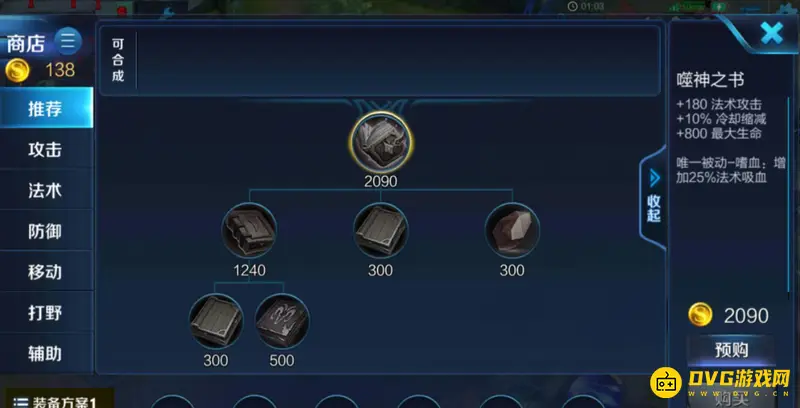
Task: Select the 移动 category
Action: (46, 271)
